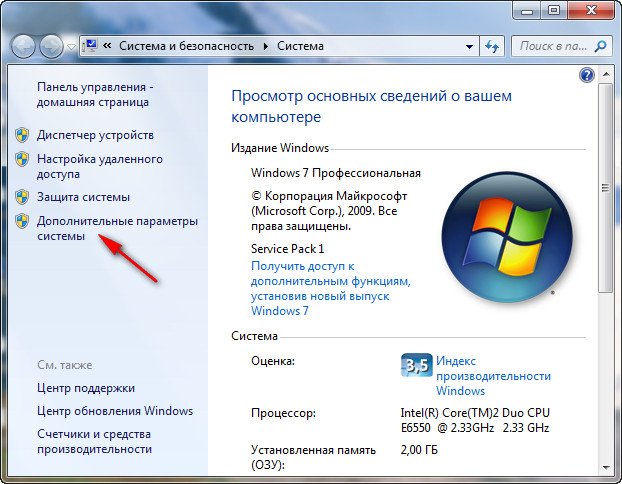Click the Back navigation arrow button
This screenshot has height=484, width=622.
(x=24, y=46)
